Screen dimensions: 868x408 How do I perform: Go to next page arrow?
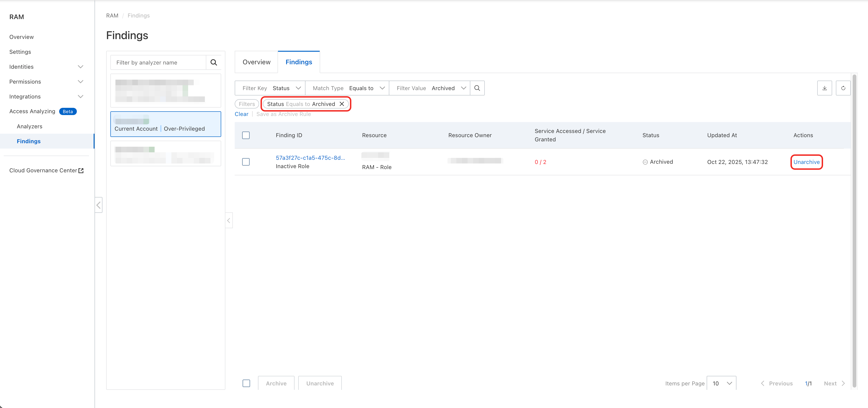coord(843,383)
